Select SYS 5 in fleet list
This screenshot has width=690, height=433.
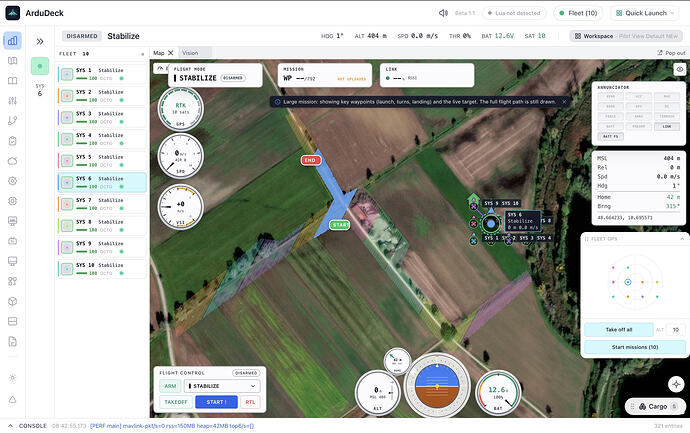(x=102, y=161)
